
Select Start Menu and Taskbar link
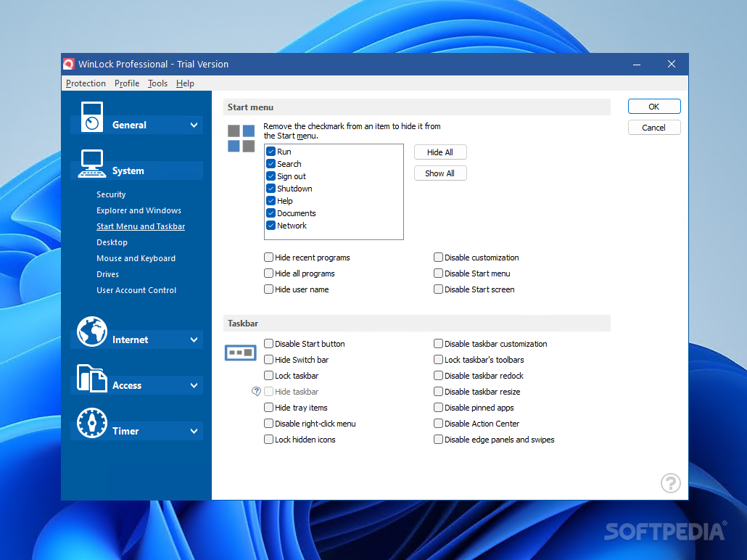141,226
